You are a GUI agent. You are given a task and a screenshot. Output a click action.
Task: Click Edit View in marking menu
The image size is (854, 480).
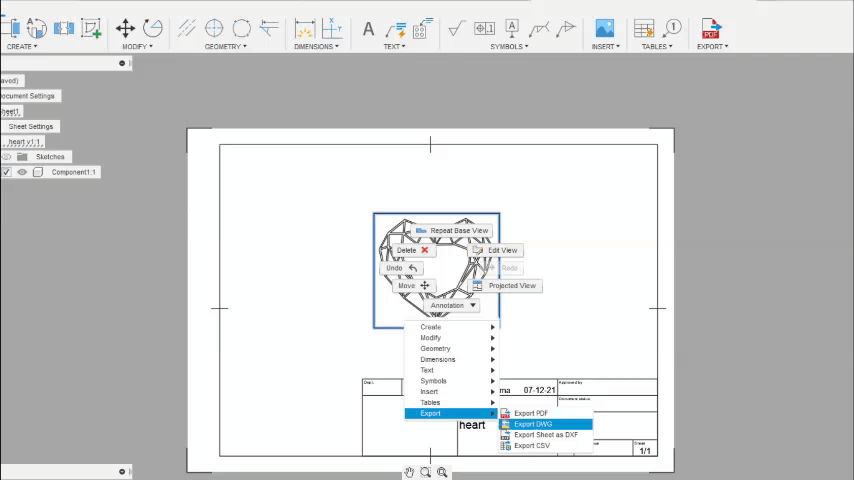(x=495, y=250)
